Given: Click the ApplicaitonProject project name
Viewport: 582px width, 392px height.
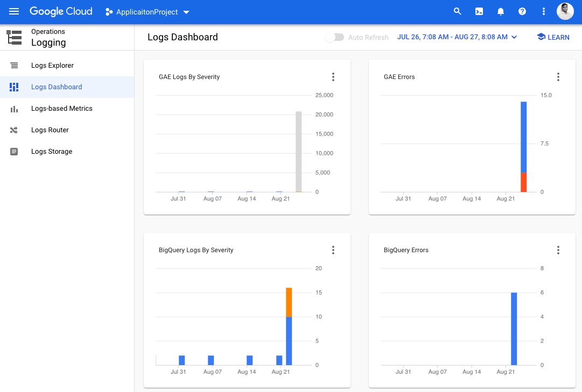Looking at the screenshot, I should pos(147,12).
